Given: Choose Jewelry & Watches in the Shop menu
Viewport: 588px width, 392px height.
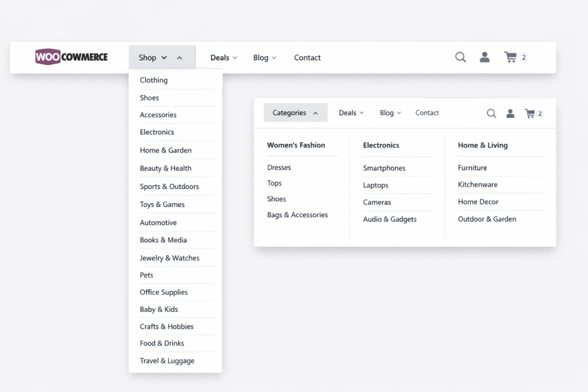Looking at the screenshot, I should point(169,258).
